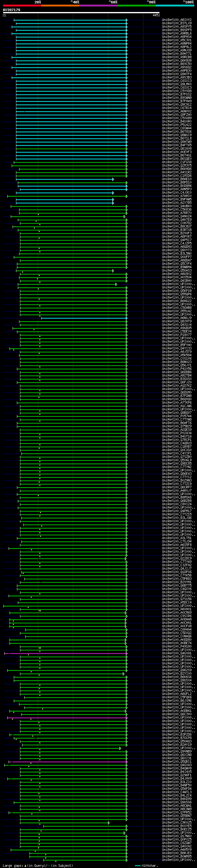Select hit label UniRef100_B8MSK6
Viewport: 197px width, 868px height.
pyautogui.click(x=176, y=498)
